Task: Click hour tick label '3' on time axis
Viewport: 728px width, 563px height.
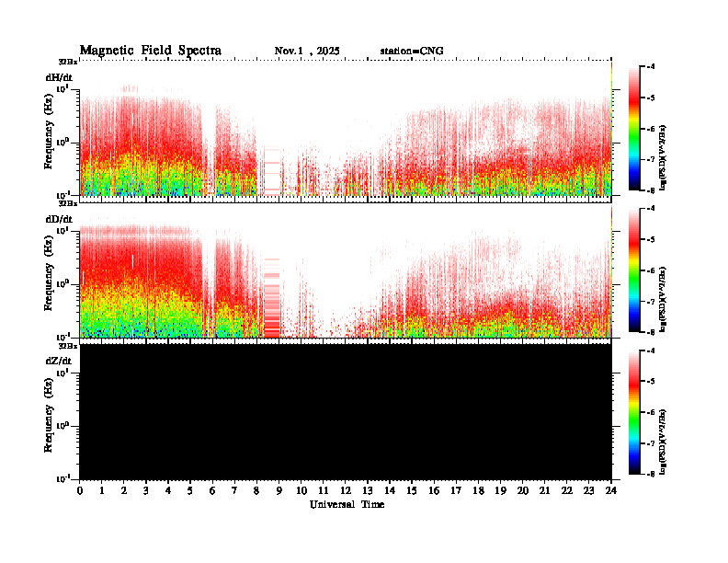Action: pyautogui.click(x=146, y=490)
